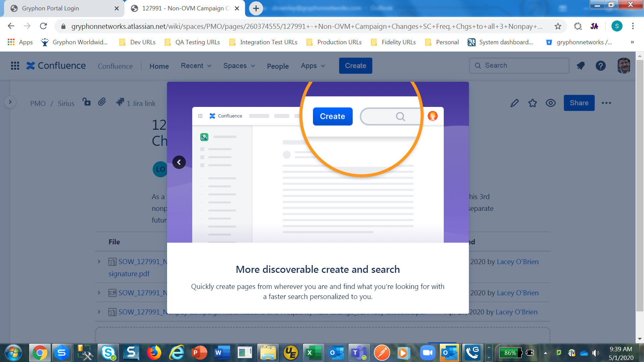Open page restrictions lock icon
This screenshot has height=362, width=644.
(87, 102)
